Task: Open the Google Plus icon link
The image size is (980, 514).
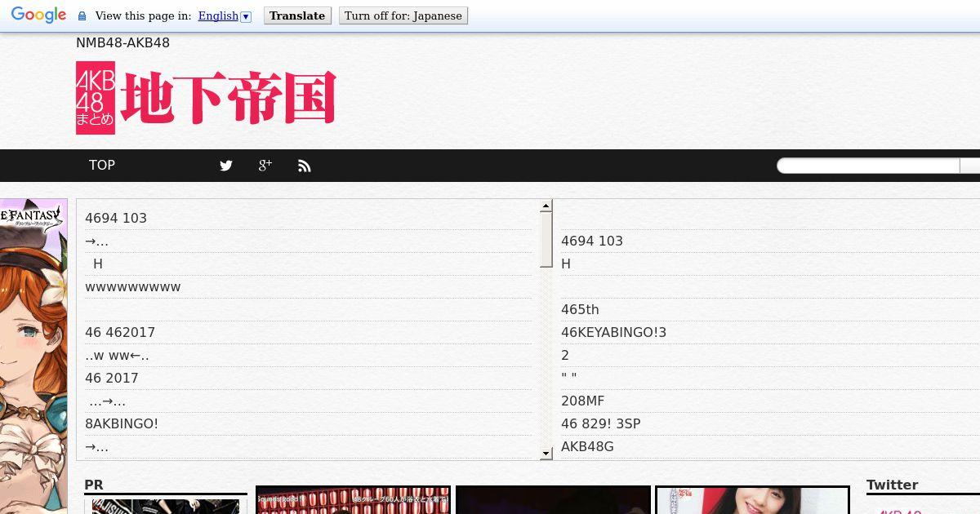Action: pyautogui.click(x=265, y=166)
